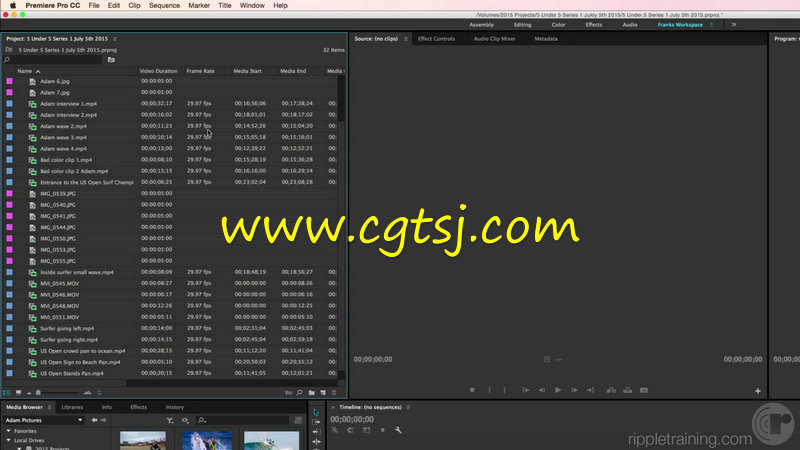This screenshot has width=800, height=450.
Task: Go forward in Media Browser navigation
Action: pos(104,420)
